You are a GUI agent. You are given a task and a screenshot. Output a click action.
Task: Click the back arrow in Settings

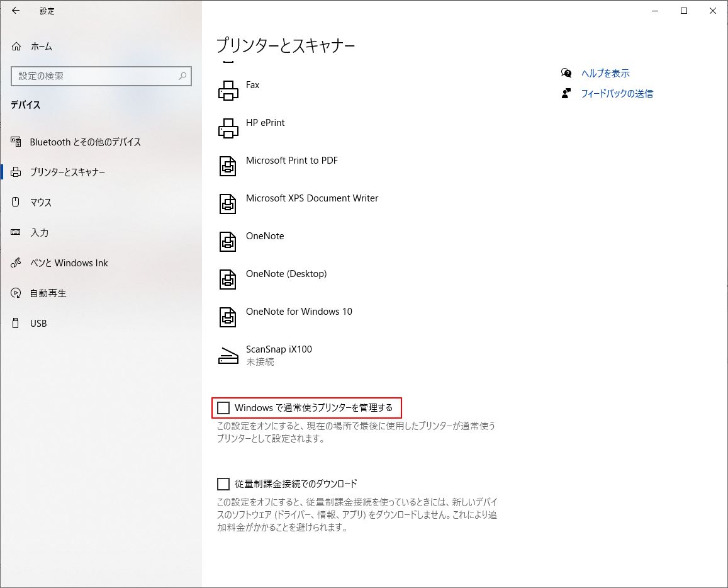pos(16,11)
